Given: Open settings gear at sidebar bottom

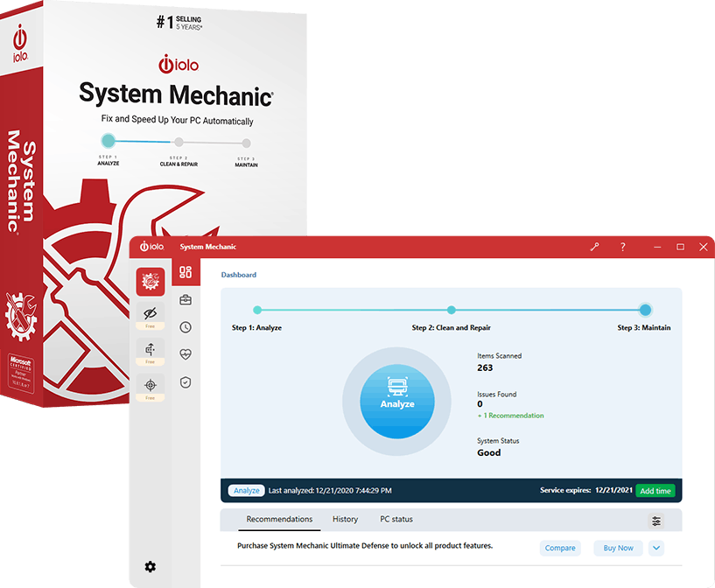Looking at the screenshot, I should click(150, 567).
